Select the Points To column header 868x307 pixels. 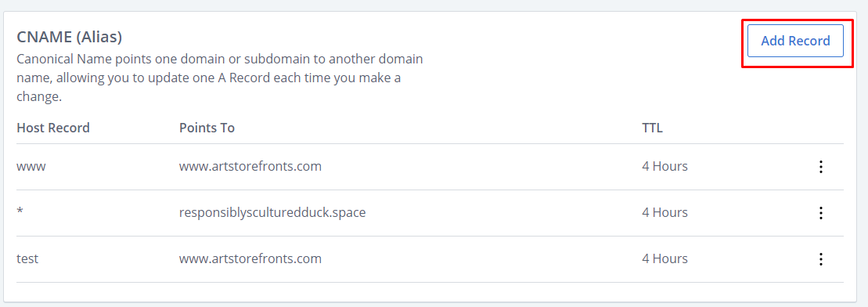point(207,128)
